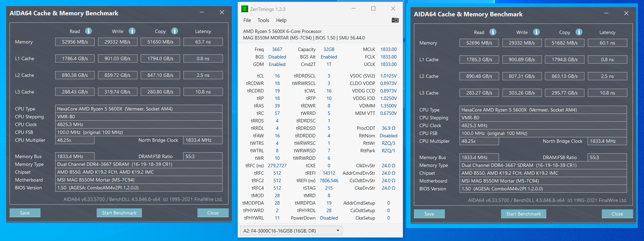Screen dimensions: 644x241
Task: Minimize the left AIDA64 window
Action: (x=202, y=13)
